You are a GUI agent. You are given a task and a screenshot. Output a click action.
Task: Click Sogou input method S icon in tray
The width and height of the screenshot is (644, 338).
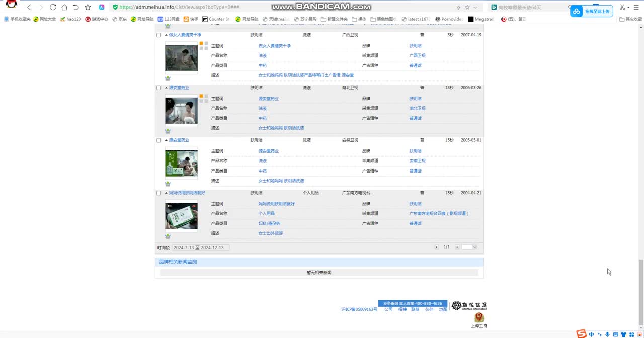pyautogui.click(x=581, y=334)
